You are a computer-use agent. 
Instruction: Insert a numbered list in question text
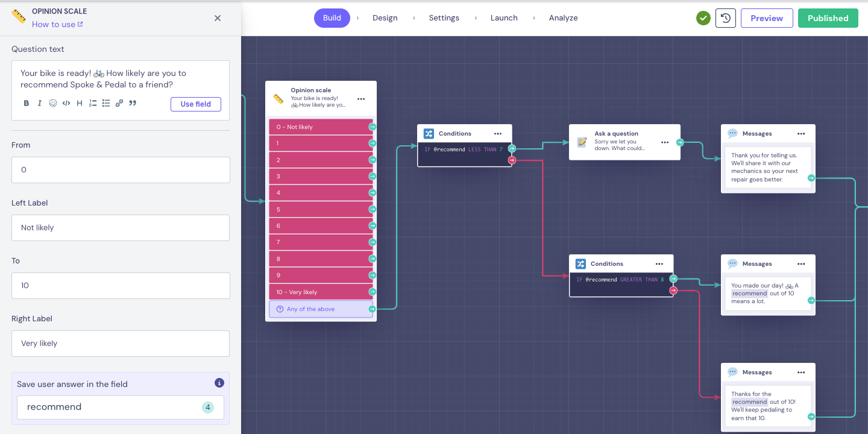pyautogui.click(x=93, y=104)
